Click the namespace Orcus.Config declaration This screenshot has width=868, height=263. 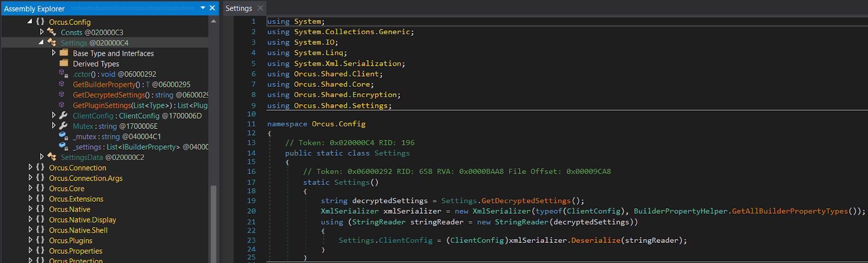[316, 124]
